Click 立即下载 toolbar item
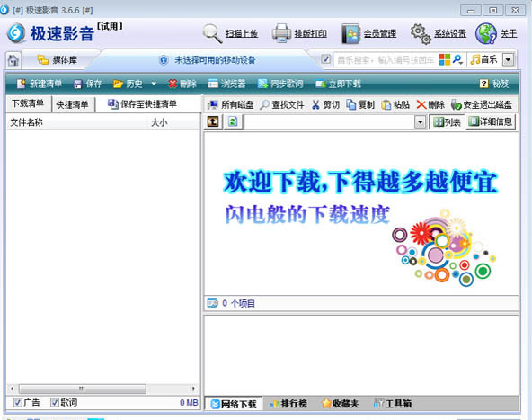Screen dimensions: 532x420 pos(338,84)
